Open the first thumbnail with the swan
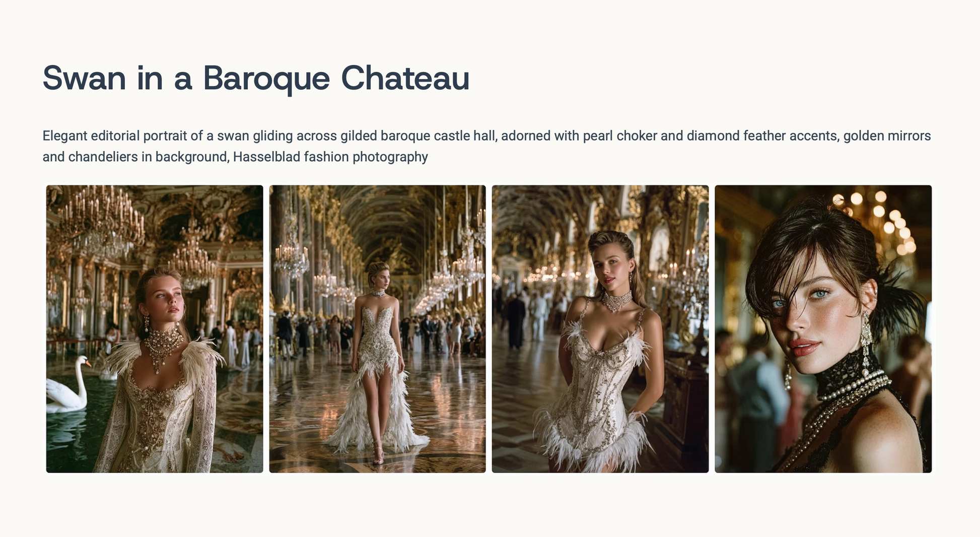This screenshot has width=980, height=537. tap(155, 328)
